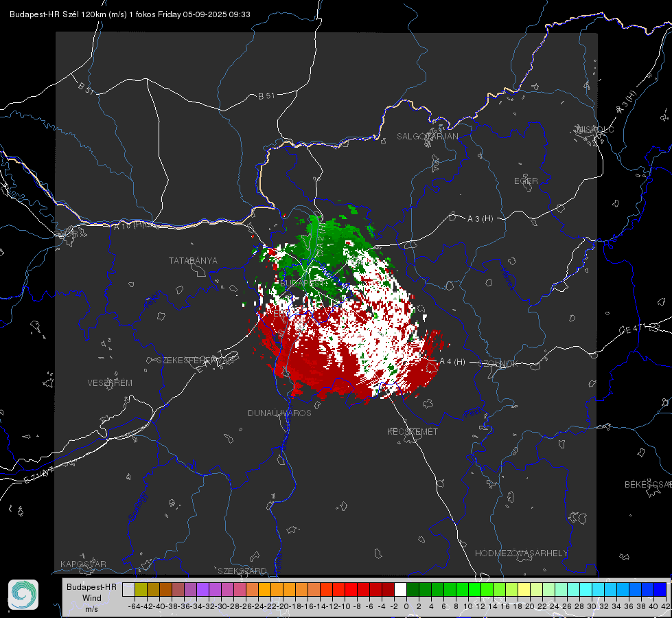Click the 'E 71/A 7' road label near Balaton

tap(39, 474)
